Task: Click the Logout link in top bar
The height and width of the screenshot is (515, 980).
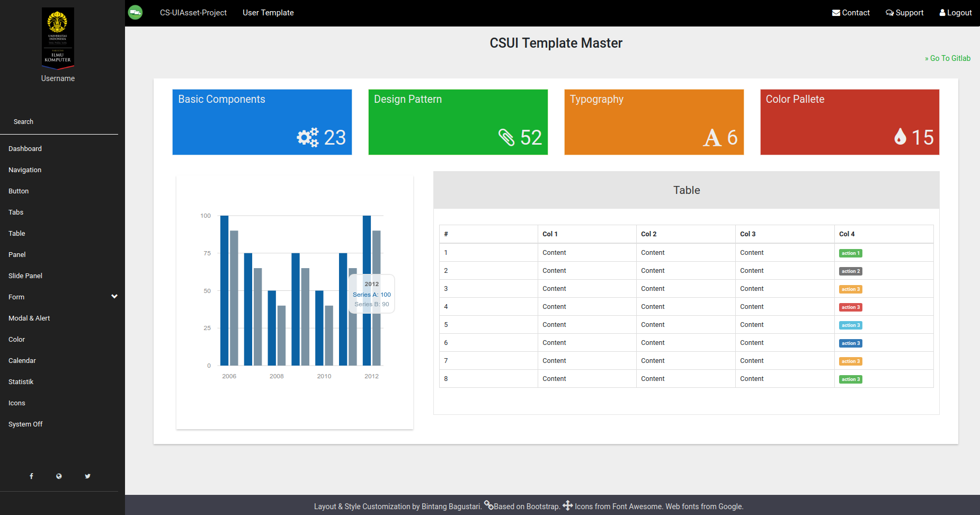Action: [x=956, y=13]
